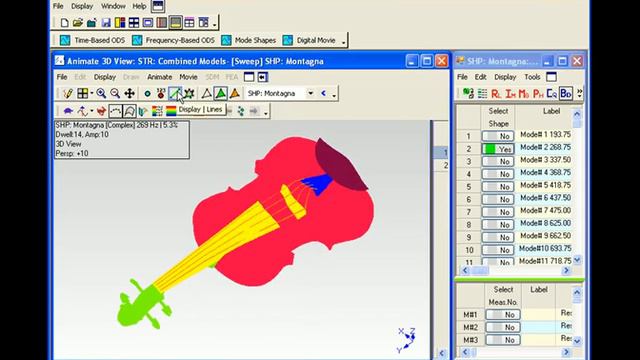Screen dimensions: 640x360
Task: Select Mode# 6 437.50 label cell
Action: click(x=545, y=198)
